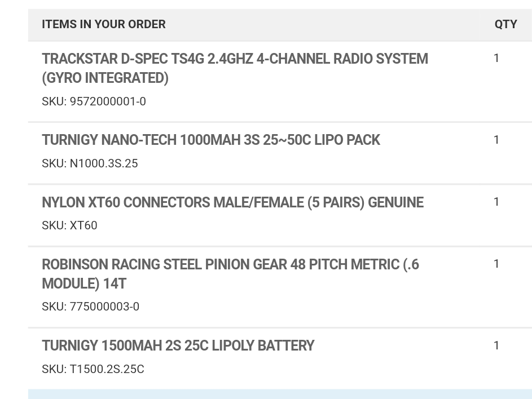532x399 pixels.
Task: Open Turnigy 1500mAh 2S 25C LiPoly Battery
Action: click(x=178, y=346)
